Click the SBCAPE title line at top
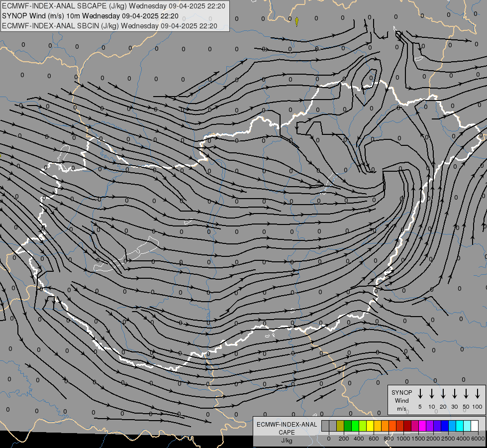Image resolution: width=487 pixels, height=448 pixels. [x=113, y=6]
